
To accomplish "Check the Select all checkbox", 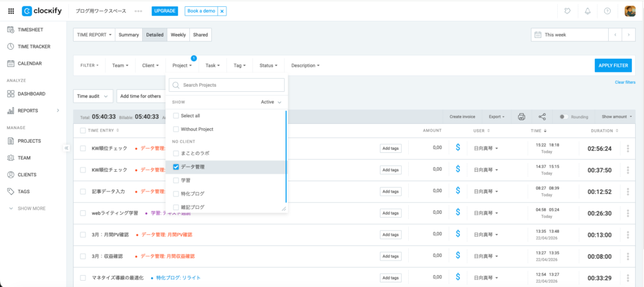I will [176, 116].
